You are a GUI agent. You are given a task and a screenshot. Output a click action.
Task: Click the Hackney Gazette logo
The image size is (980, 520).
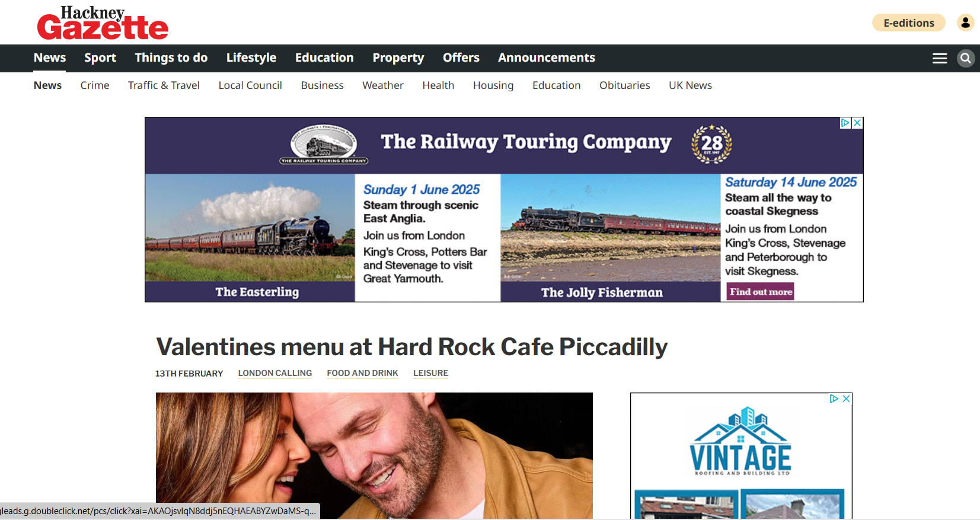coord(103,23)
